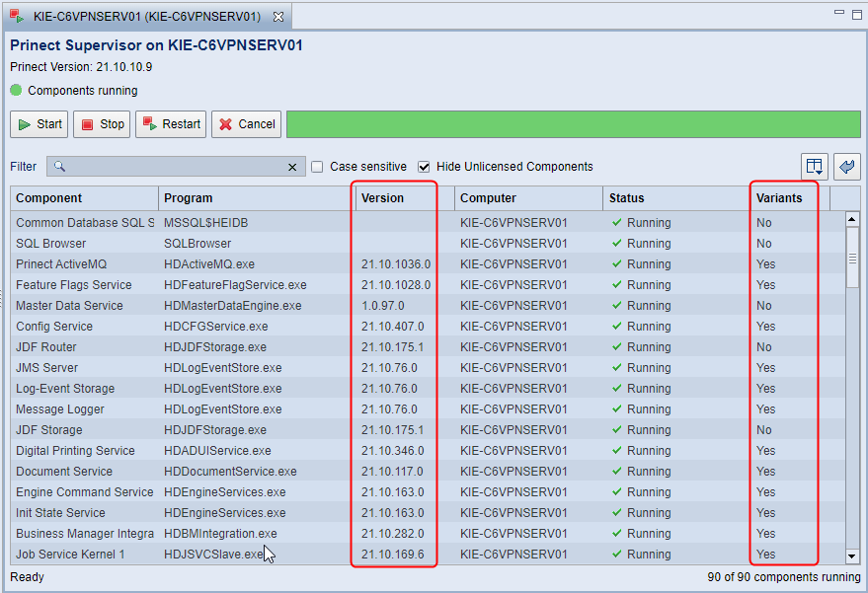
Task: Select the KIE-C6VPNSERV01 editor tab
Action: (146, 17)
